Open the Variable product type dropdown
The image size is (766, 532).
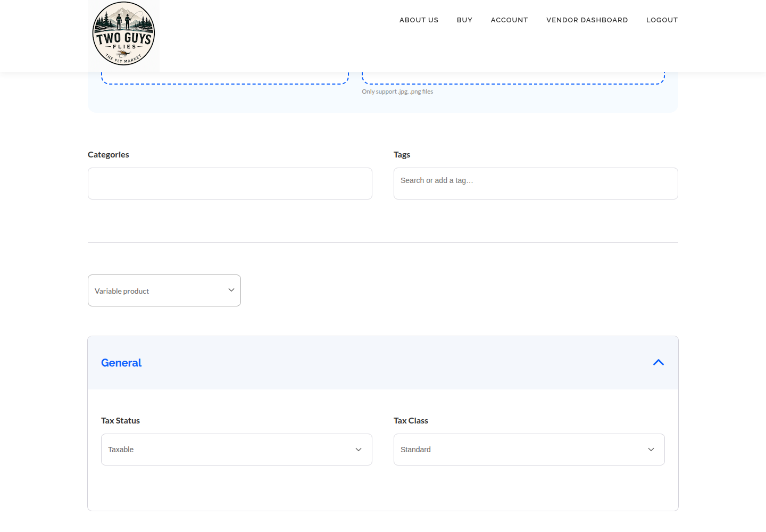pyautogui.click(x=164, y=290)
